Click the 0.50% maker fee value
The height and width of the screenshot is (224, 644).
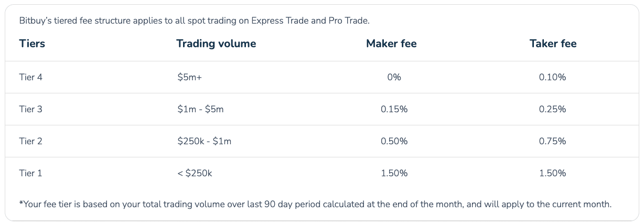click(394, 141)
